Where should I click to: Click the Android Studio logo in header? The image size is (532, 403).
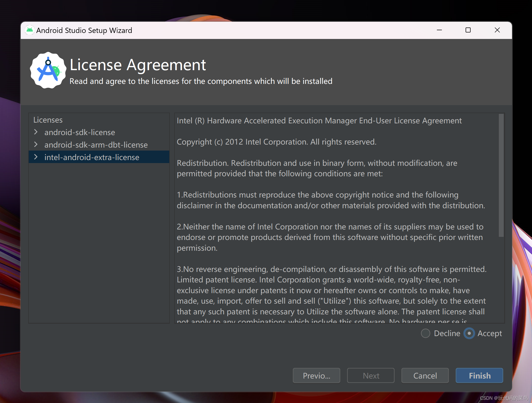click(x=48, y=70)
